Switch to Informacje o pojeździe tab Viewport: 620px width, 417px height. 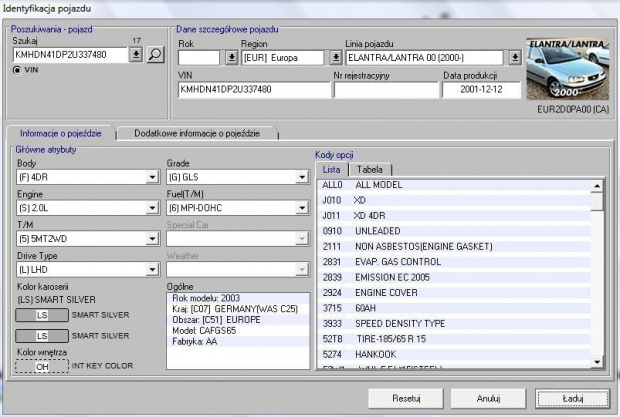pos(61,134)
